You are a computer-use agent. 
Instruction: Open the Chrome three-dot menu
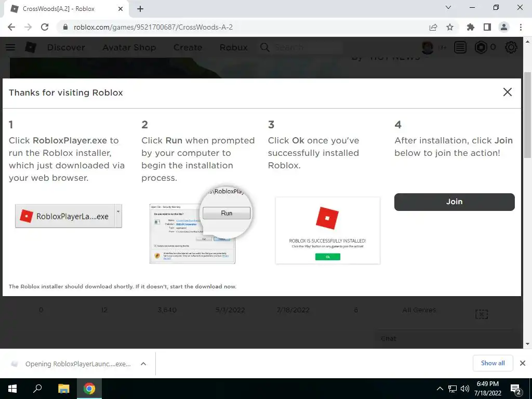(x=521, y=27)
